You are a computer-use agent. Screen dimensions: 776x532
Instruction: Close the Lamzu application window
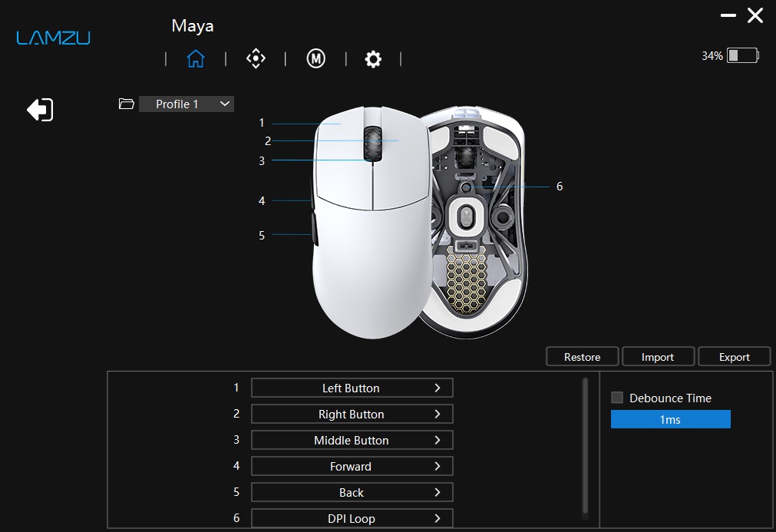(755, 15)
